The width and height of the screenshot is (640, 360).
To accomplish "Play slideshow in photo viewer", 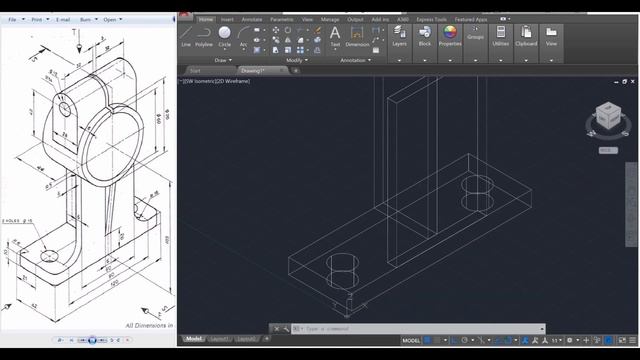I will [92, 340].
